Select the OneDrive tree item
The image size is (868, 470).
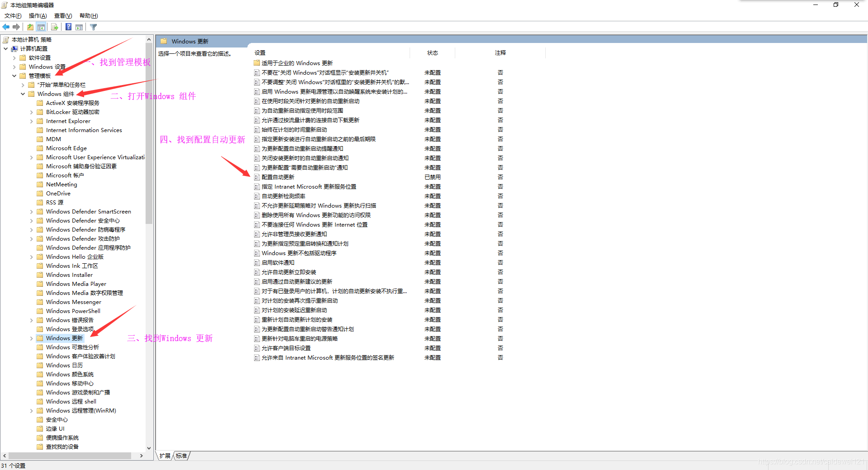(x=58, y=193)
